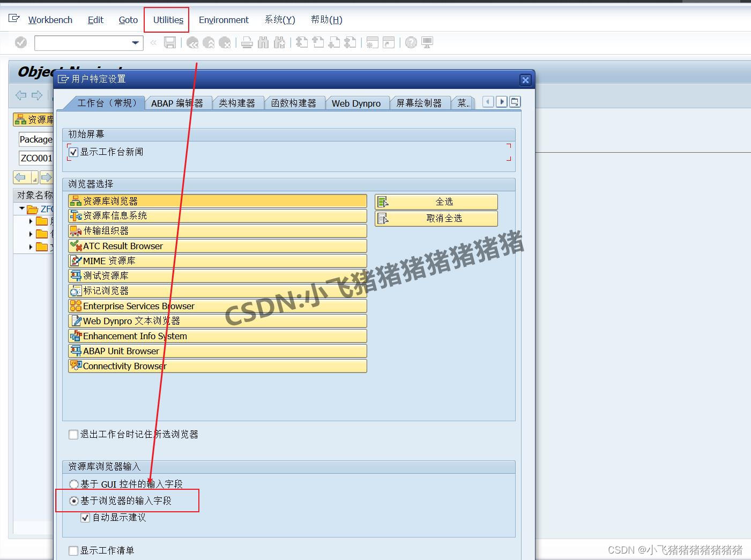Toggle the 资源库信息系统 browser selection
This screenshot has width=751, height=560.
pos(217,216)
